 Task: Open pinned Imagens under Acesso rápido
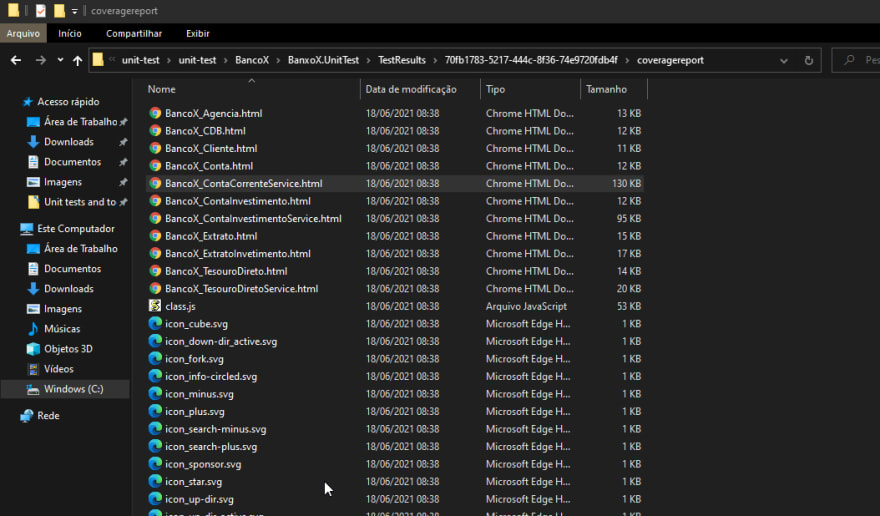point(63,182)
